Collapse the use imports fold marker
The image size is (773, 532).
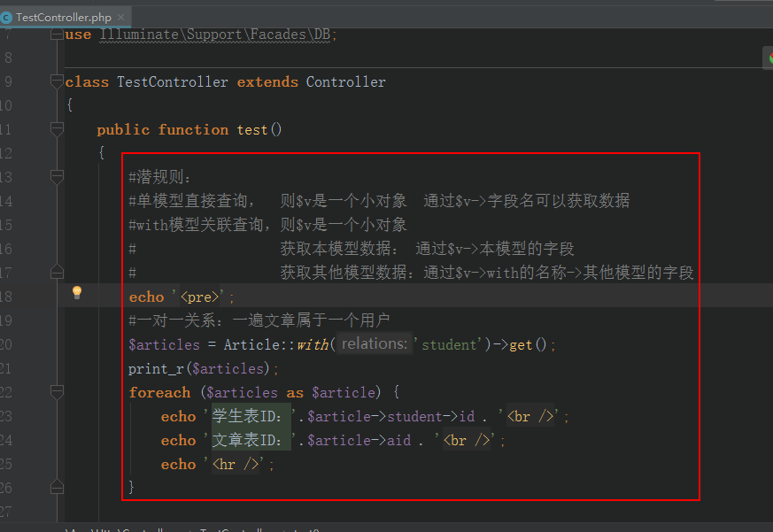[58, 35]
